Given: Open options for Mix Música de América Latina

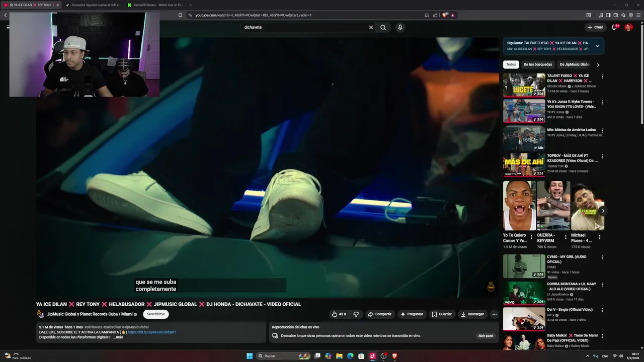Looking at the screenshot, I should (602, 130).
